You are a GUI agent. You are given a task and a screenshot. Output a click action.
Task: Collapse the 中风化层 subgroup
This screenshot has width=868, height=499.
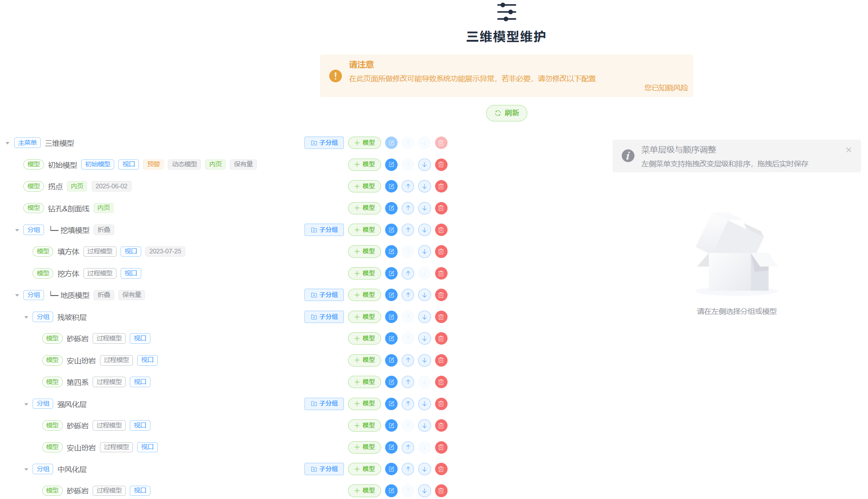coord(26,469)
